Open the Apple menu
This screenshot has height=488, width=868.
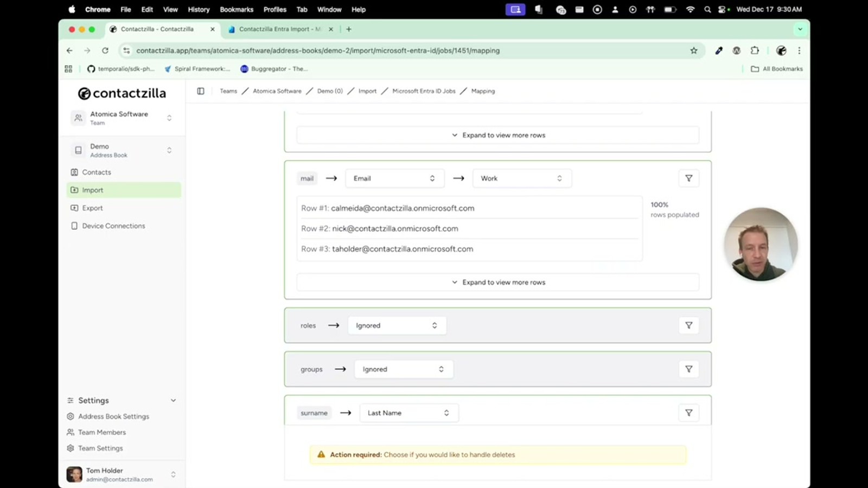coord(72,9)
